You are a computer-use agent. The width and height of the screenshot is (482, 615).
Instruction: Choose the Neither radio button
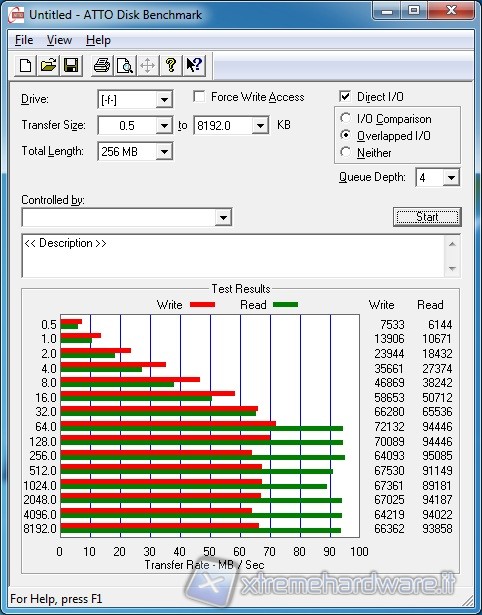click(346, 152)
